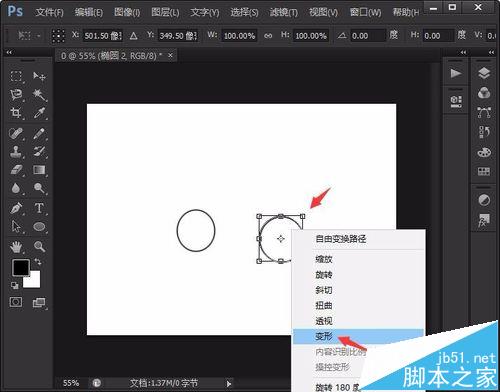Select the Magic Wand tool
The image size is (500, 392).
click(39, 95)
